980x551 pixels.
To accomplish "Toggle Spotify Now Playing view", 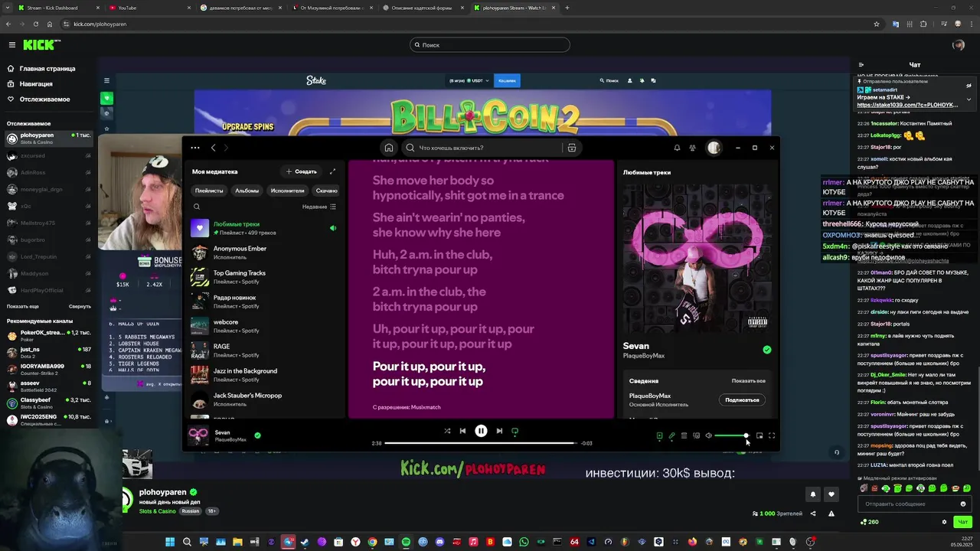I will tap(659, 435).
